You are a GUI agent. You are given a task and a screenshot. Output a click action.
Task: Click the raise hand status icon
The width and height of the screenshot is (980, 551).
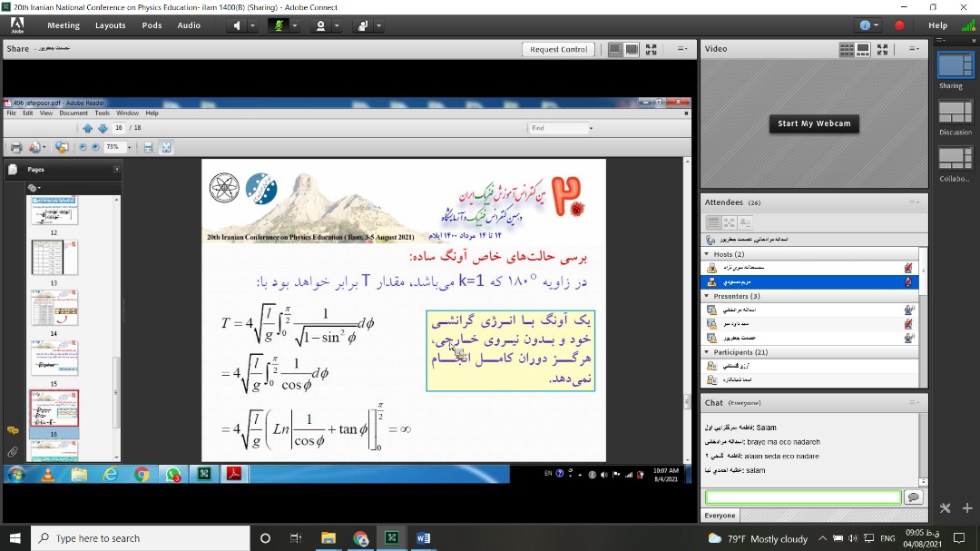coord(363,25)
